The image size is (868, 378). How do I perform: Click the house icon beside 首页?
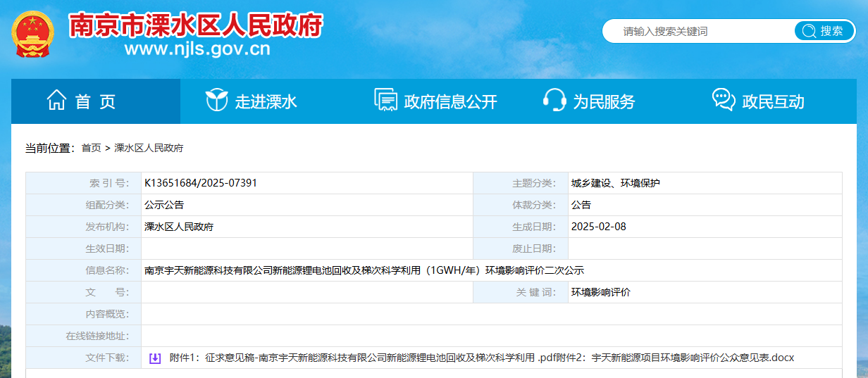point(56,101)
